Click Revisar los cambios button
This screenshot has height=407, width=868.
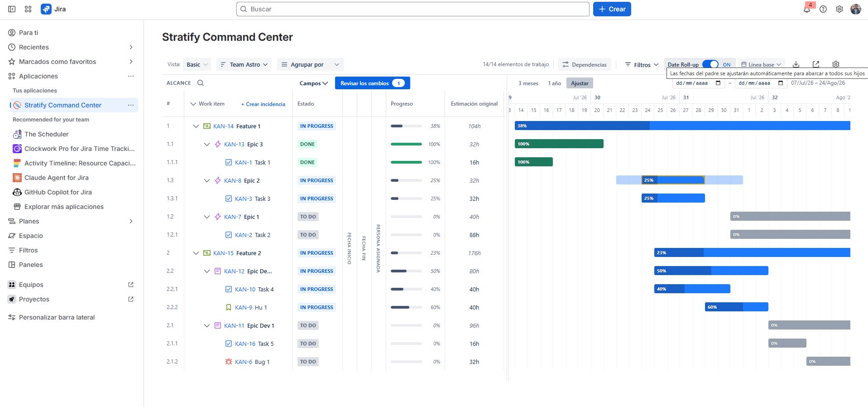(x=373, y=83)
